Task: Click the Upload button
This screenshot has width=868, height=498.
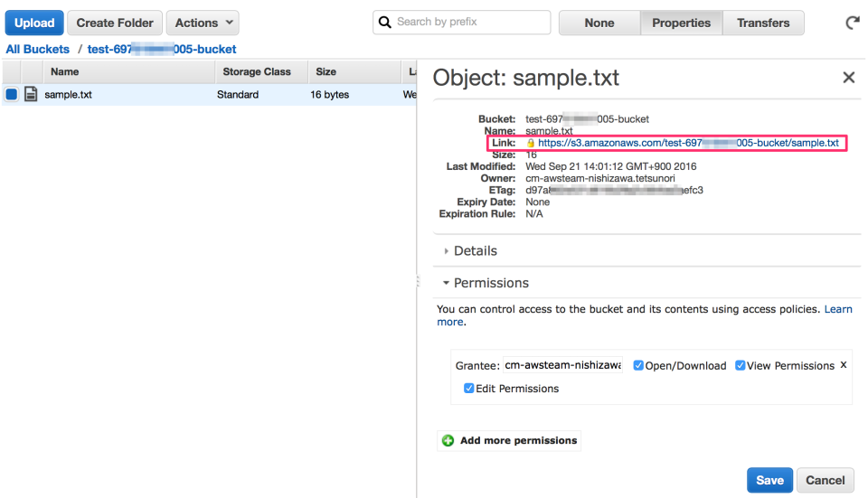Action: pyautogui.click(x=34, y=23)
